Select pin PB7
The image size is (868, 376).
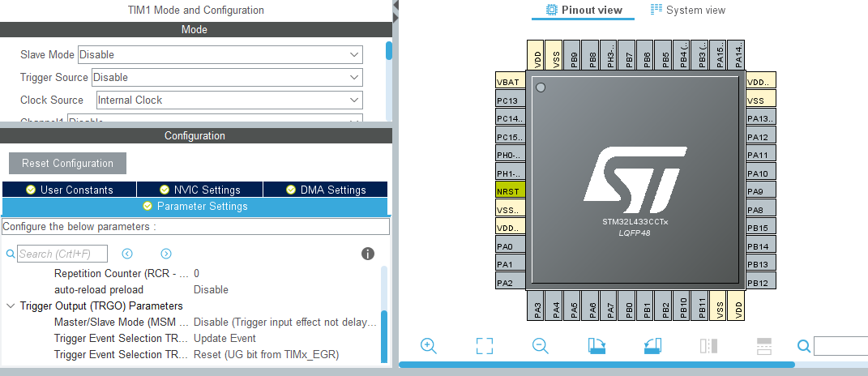tap(628, 55)
